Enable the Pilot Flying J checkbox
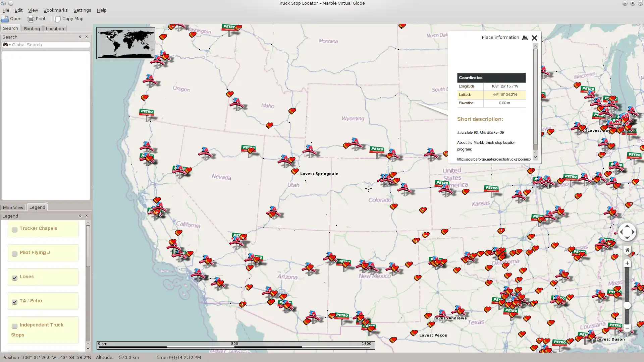 tap(14, 254)
